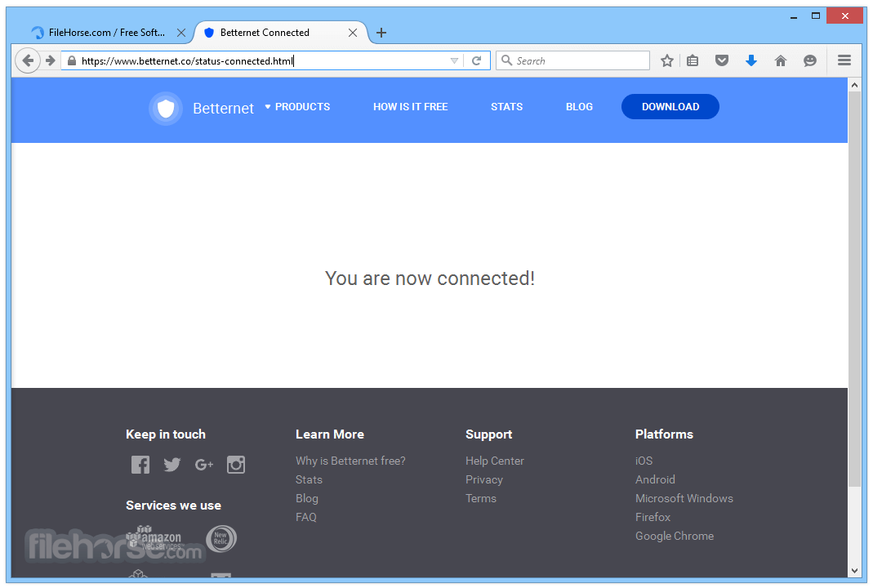The image size is (873, 588).
Task: Open footer Stats link
Action: [309, 479]
